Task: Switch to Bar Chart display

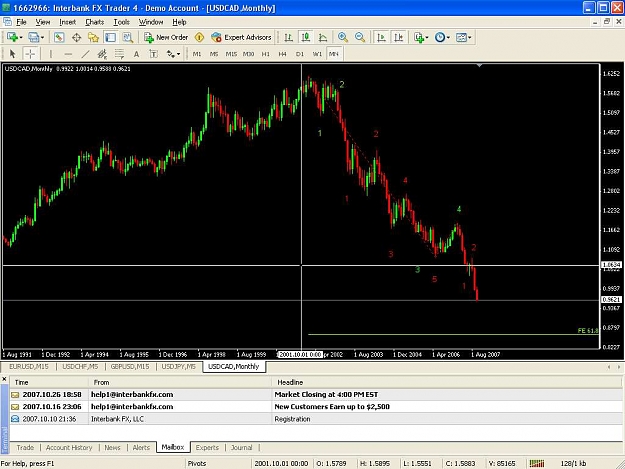Action: [x=289, y=37]
